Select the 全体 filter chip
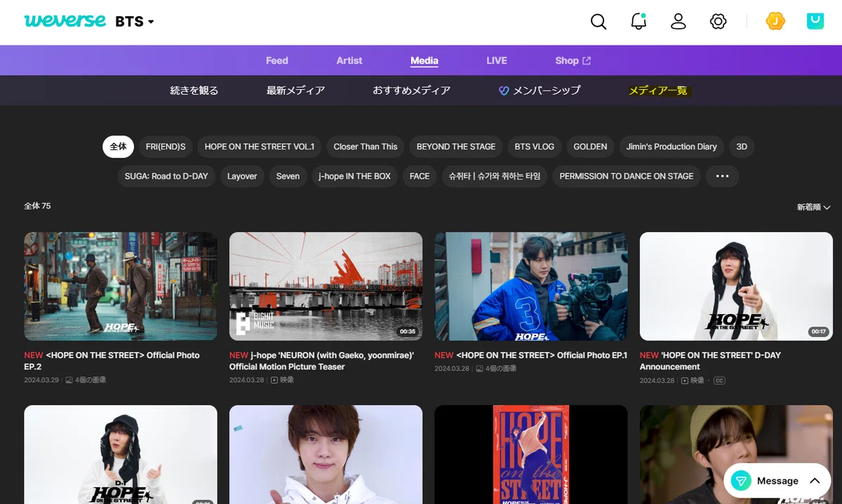This screenshot has height=504, width=842. pyautogui.click(x=119, y=147)
